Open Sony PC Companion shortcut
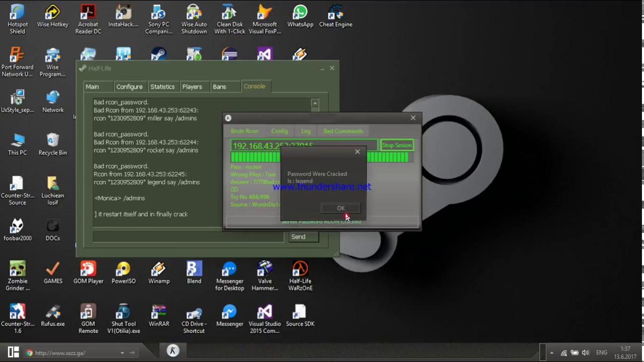 [158, 20]
